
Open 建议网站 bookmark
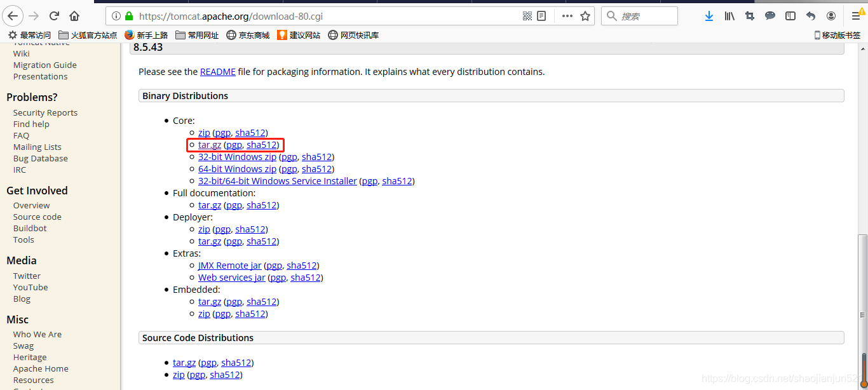coord(299,35)
